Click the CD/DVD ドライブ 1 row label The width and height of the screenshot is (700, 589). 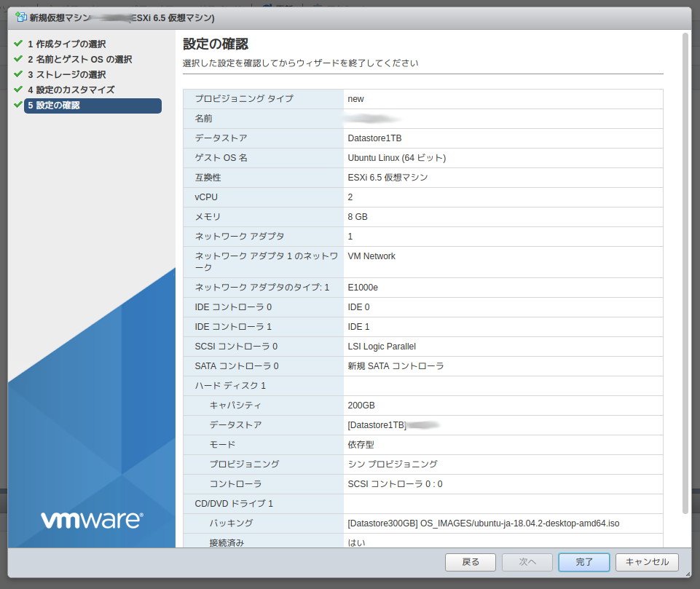click(234, 504)
